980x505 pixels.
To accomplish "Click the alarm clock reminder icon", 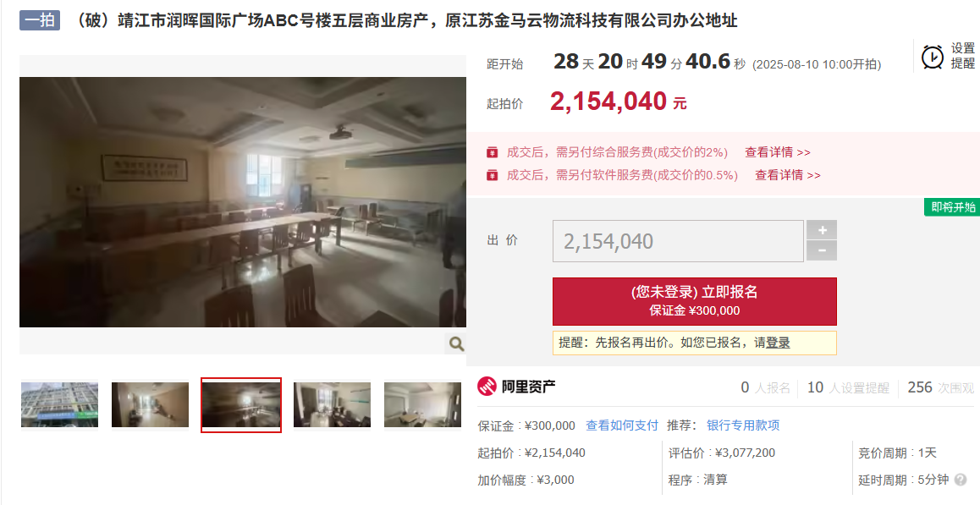I will (933, 57).
